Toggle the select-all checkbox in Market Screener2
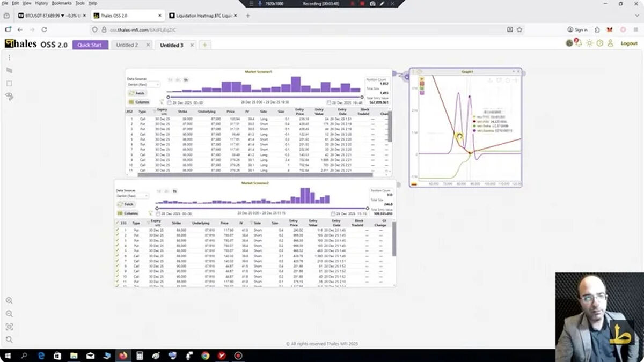 [x=118, y=223]
